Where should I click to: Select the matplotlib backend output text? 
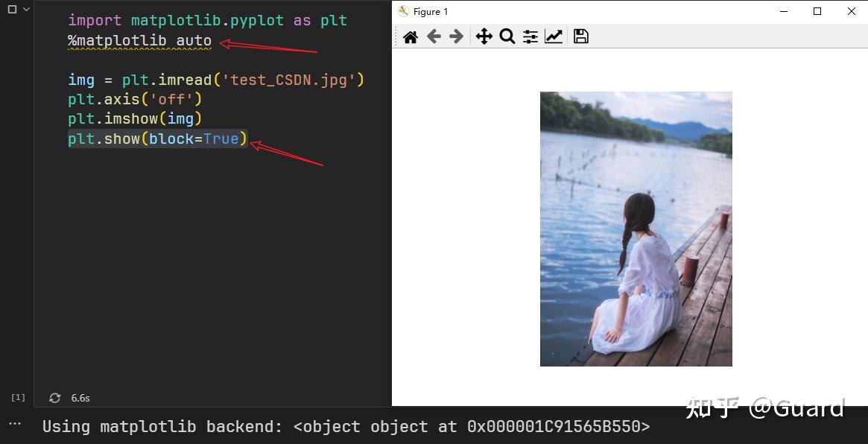click(346, 426)
